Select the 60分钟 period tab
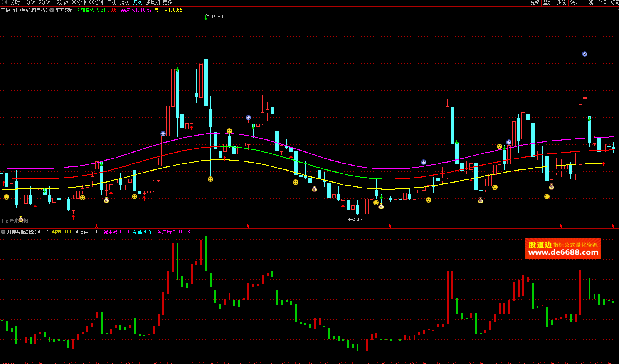 (x=96, y=2)
